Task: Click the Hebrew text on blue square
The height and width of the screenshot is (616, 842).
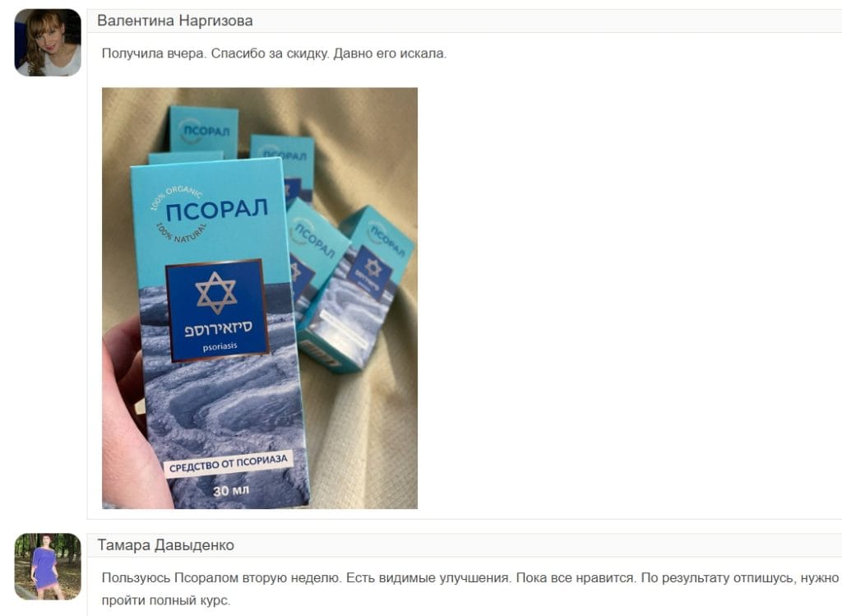Action: coord(218,328)
